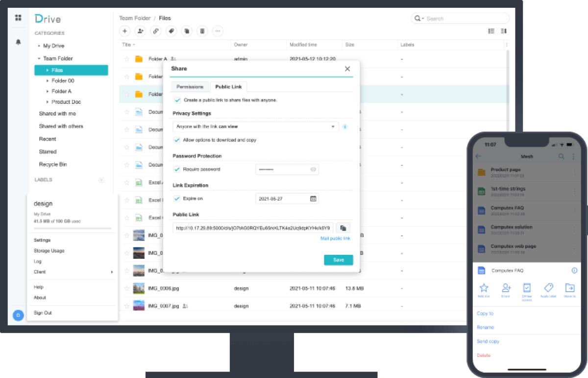Expand the My Drive tree arrow
This screenshot has width=588, height=378.
click(39, 46)
